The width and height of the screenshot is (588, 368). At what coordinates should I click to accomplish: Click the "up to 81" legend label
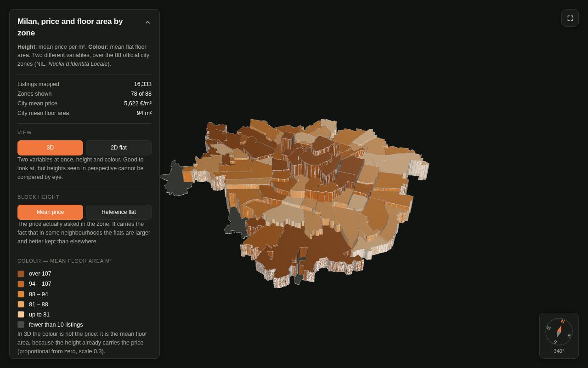(39, 315)
